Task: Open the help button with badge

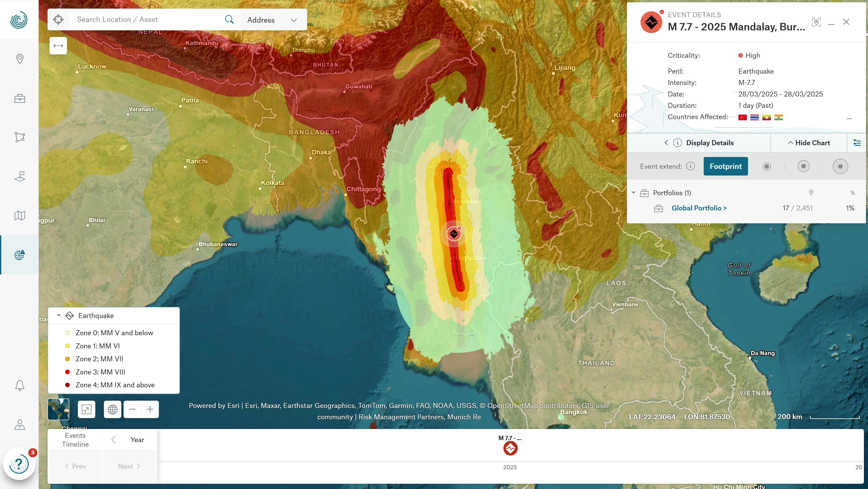Action: [x=19, y=464]
